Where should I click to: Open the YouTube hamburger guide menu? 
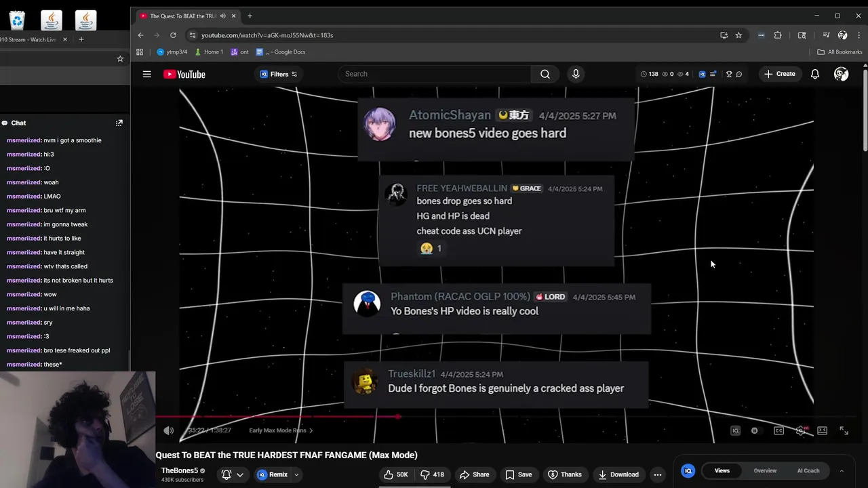[146, 75]
